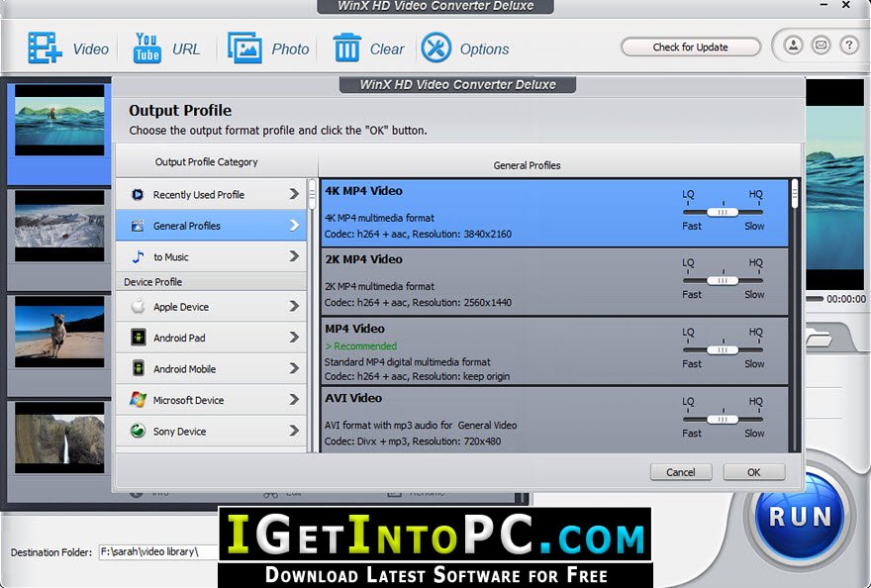Choose the Android Mobile profile category
Screen dimensions: 871x588
point(211,368)
